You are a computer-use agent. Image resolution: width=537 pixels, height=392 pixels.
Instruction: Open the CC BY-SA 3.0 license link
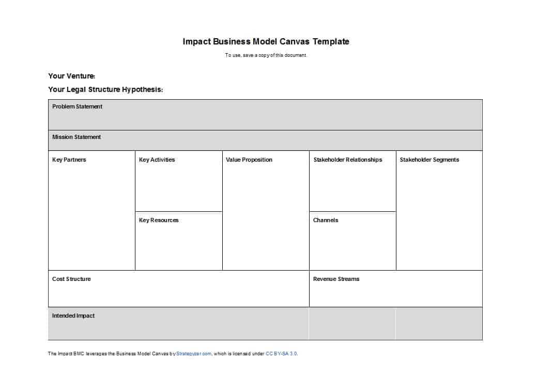click(x=281, y=354)
